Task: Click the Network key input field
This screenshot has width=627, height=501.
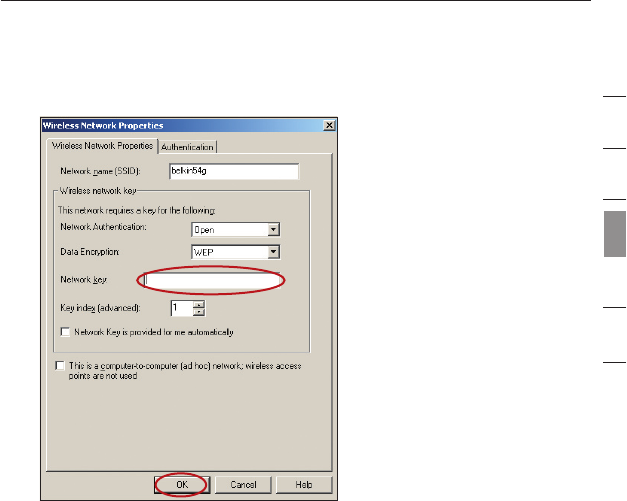Action: click(x=211, y=280)
